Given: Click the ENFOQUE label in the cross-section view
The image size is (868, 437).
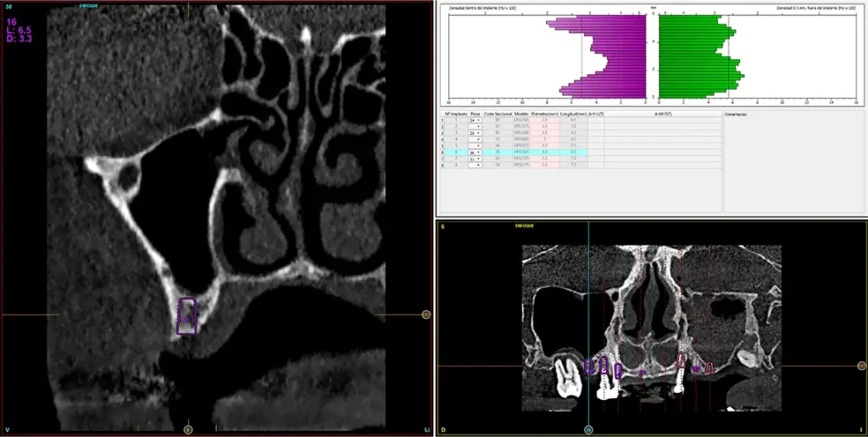Looking at the screenshot, I should [89, 6].
